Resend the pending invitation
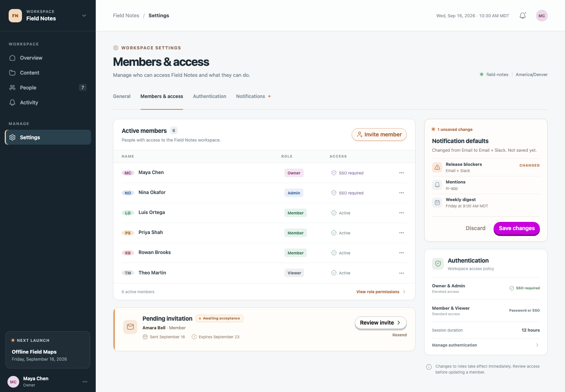 [x=399, y=335]
